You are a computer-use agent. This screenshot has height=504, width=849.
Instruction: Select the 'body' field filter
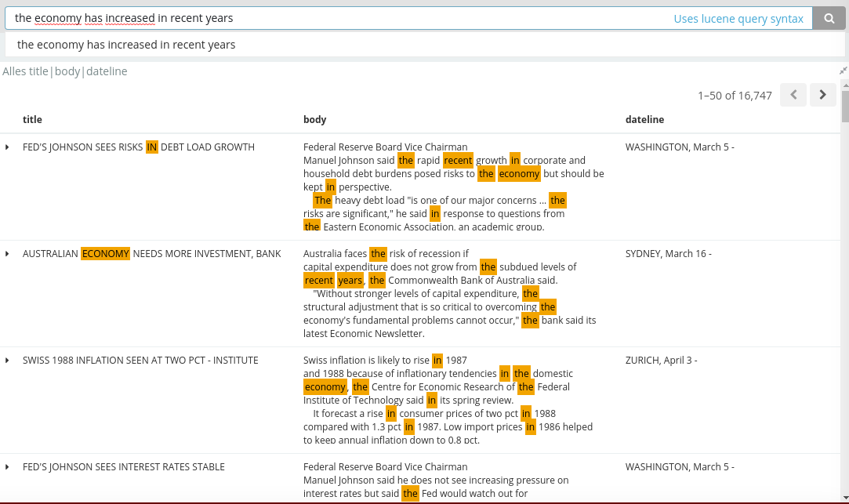[67, 71]
